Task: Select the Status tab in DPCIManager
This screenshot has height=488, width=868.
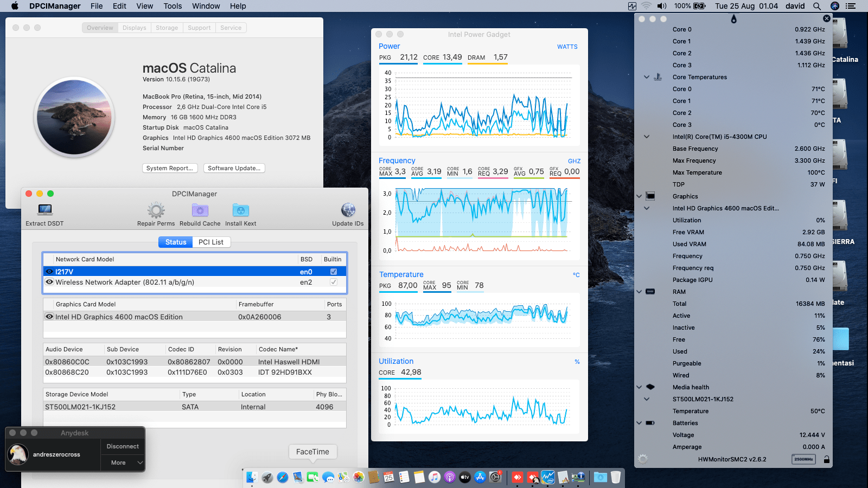Action: tap(176, 242)
